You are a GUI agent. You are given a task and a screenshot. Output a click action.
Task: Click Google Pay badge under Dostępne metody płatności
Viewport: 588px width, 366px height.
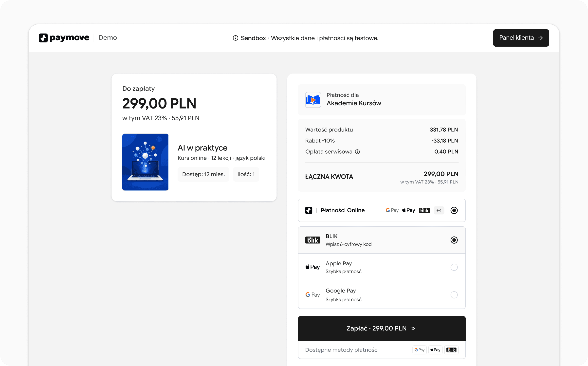click(420, 350)
